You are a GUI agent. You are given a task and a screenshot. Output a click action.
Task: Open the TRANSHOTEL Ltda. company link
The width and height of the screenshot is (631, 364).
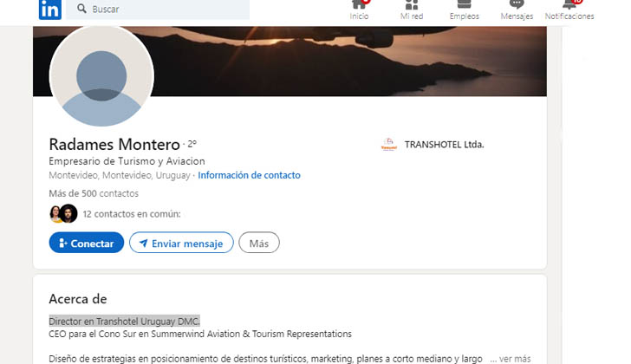[x=444, y=145]
